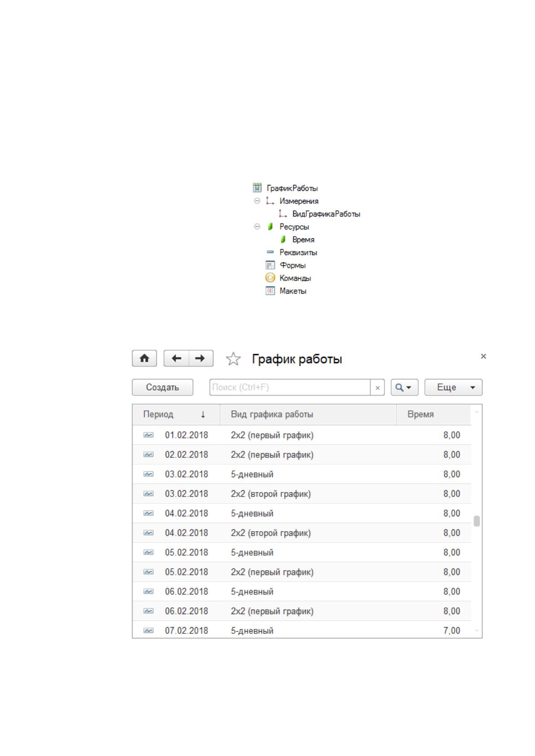Select the ГрафикРаботы register table icon
The image size is (535, 756).
click(x=257, y=188)
